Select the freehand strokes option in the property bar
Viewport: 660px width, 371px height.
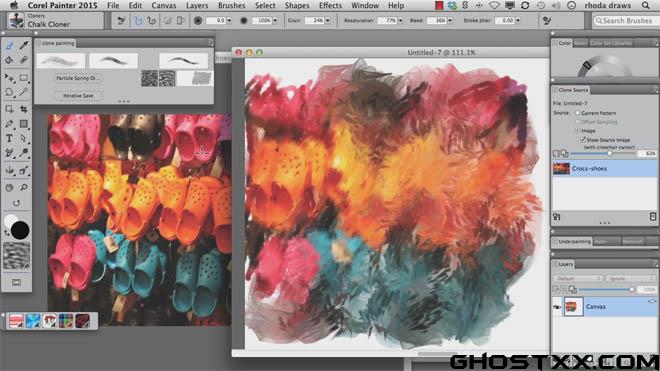pos(138,20)
